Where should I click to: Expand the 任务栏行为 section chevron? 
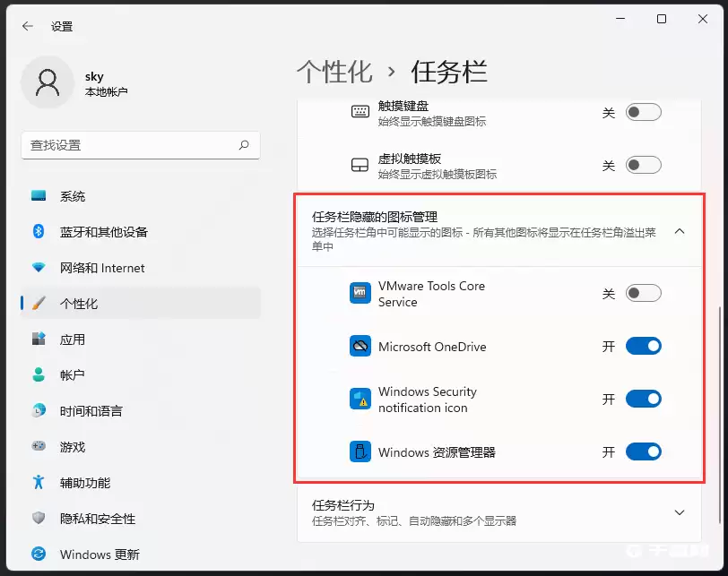pyautogui.click(x=680, y=512)
